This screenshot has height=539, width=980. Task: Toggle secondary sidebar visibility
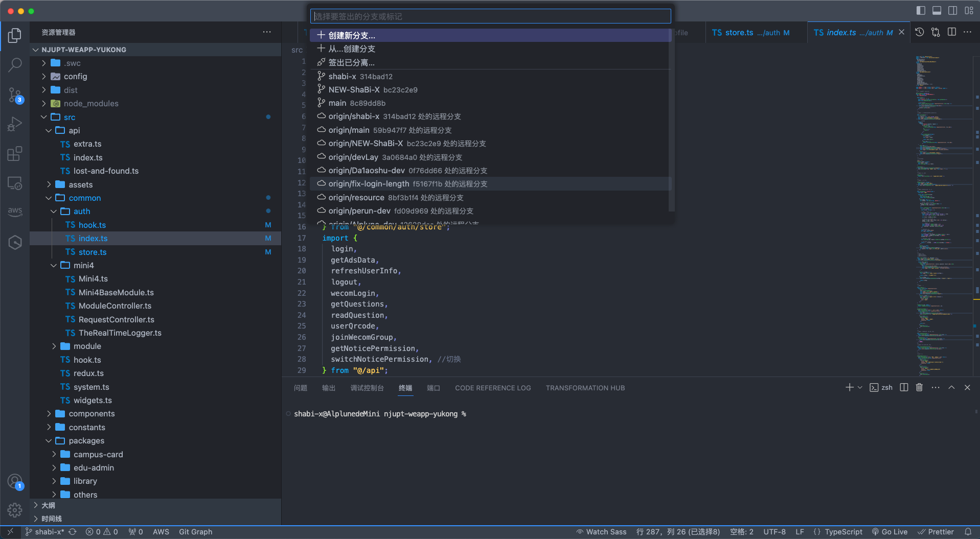[x=953, y=10]
